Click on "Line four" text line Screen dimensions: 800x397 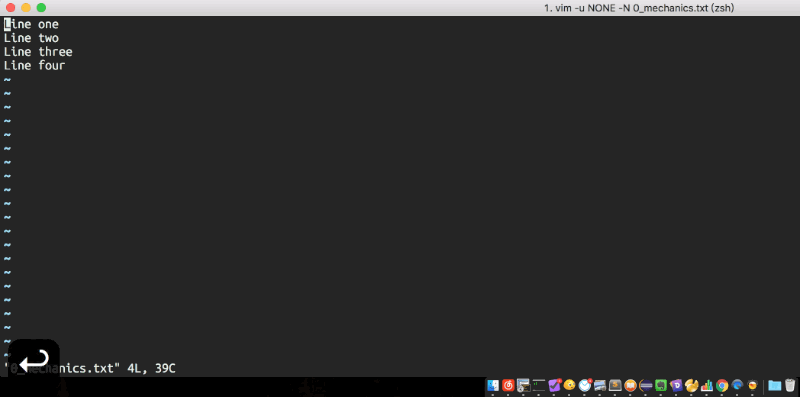coord(34,66)
